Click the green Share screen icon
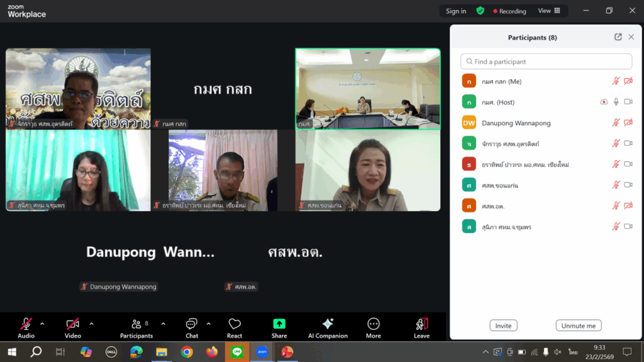 tap(279, 327)
